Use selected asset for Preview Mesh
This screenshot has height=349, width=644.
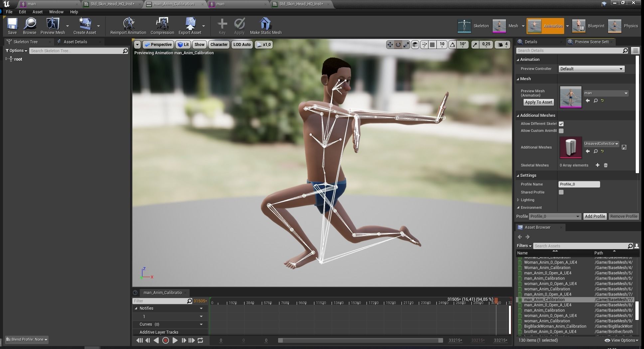pos(588,101)
